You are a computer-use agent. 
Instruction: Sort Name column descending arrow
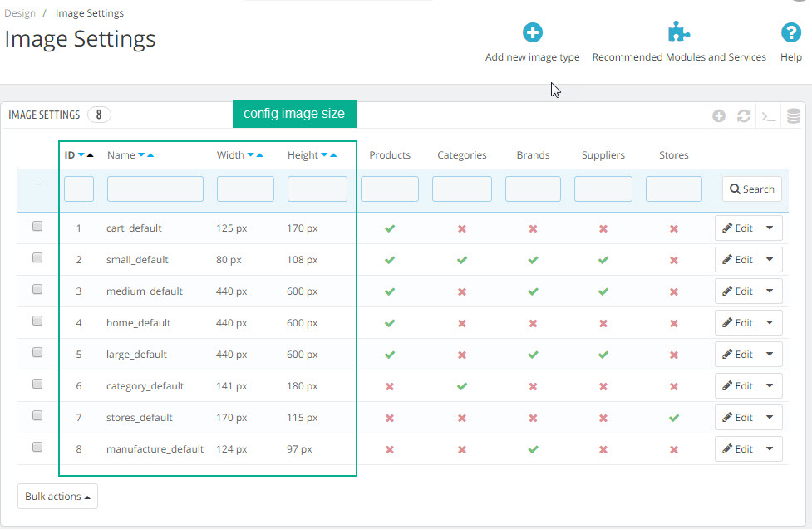tap(140, 154)
